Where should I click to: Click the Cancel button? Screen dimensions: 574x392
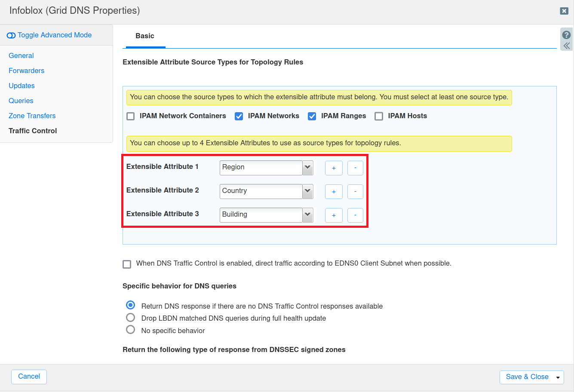[x=29, y=377]
